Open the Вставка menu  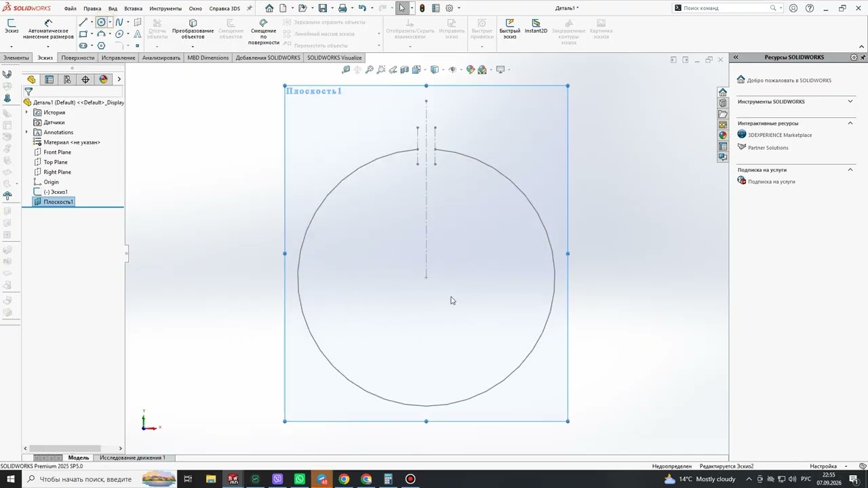(134, 9)
